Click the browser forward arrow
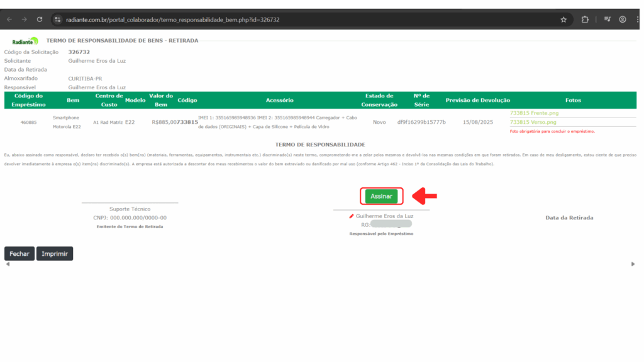The width and height of the screenshot is (644, 362). click(x=25, y=19)
